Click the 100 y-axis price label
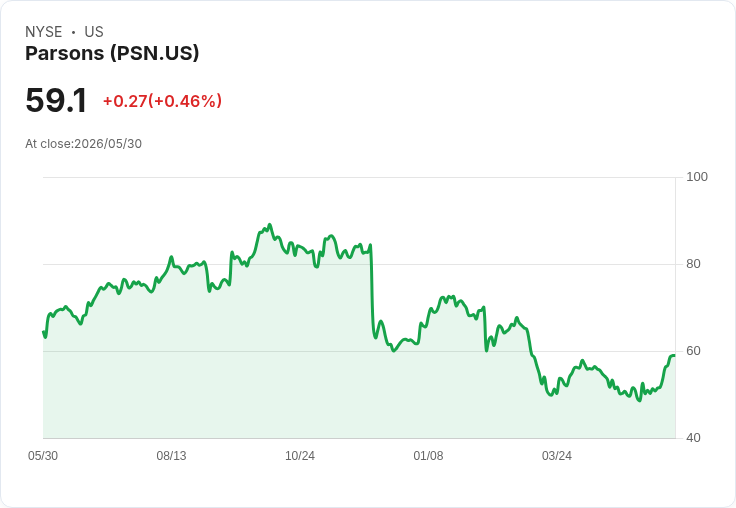Image resolution: width=736 pixels, height=508 pixels. click(x=697, y=177)
